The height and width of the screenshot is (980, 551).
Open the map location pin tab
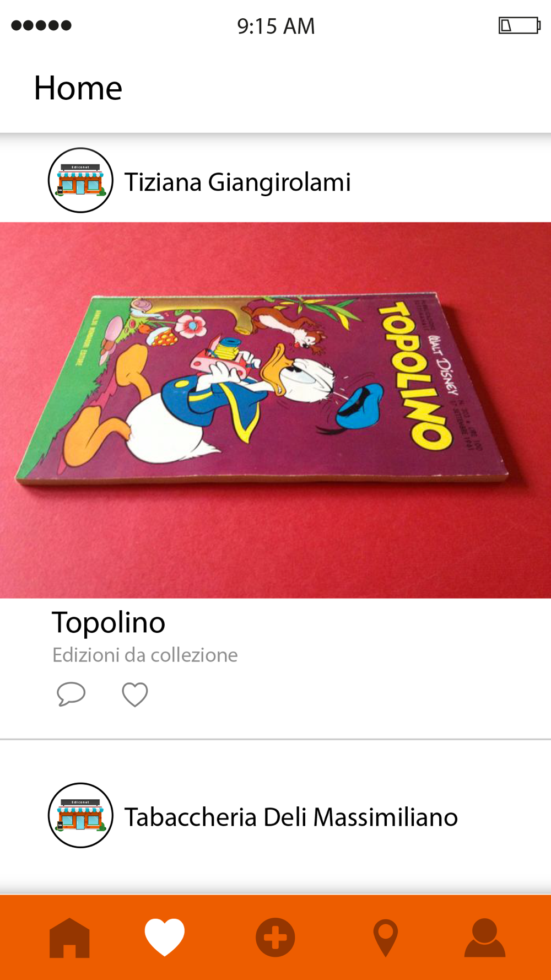point(386,938)
